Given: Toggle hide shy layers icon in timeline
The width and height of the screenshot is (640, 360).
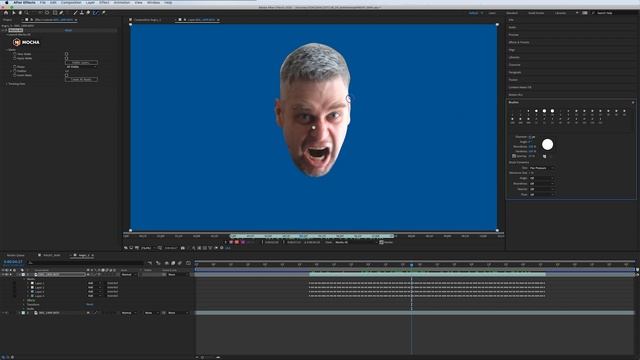Looking at the screenshot, I should (x=166, y=263).
